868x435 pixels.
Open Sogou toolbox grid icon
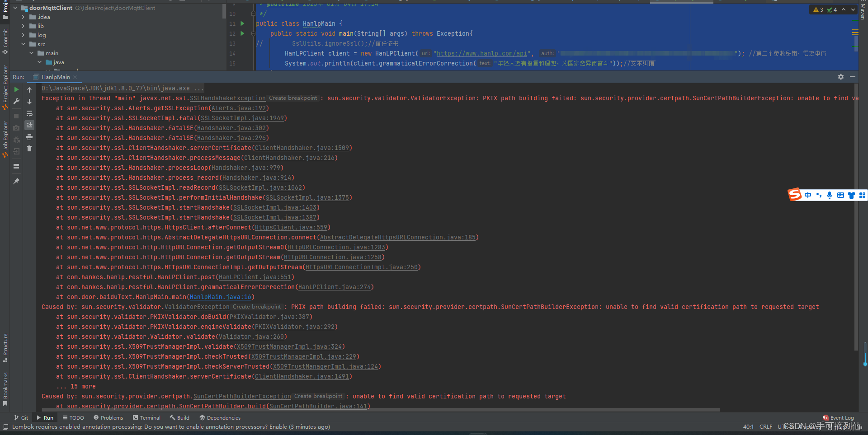click(862, 195)
